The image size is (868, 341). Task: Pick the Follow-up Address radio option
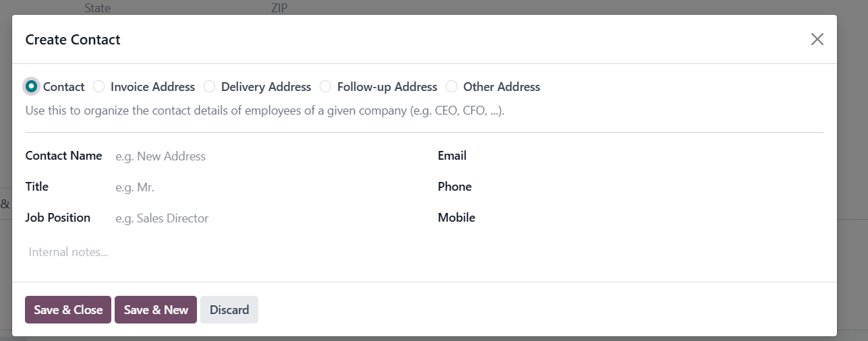coord(326,86)
